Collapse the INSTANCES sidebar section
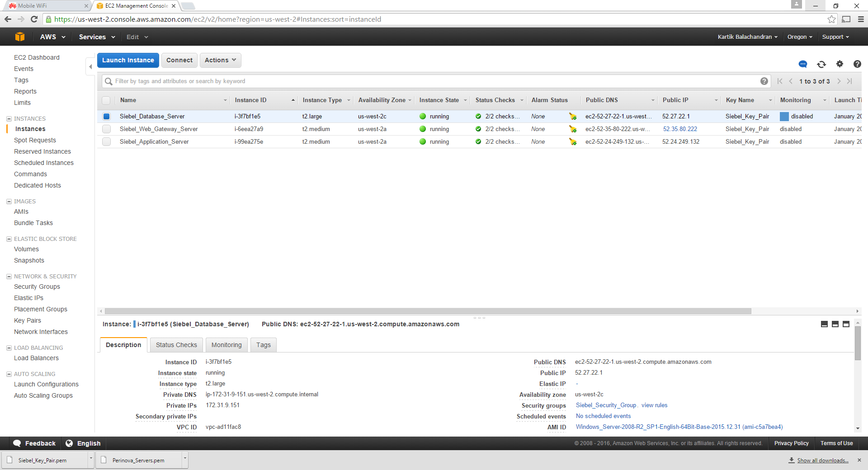Screen dimensions: 868x470 point(9,119)
